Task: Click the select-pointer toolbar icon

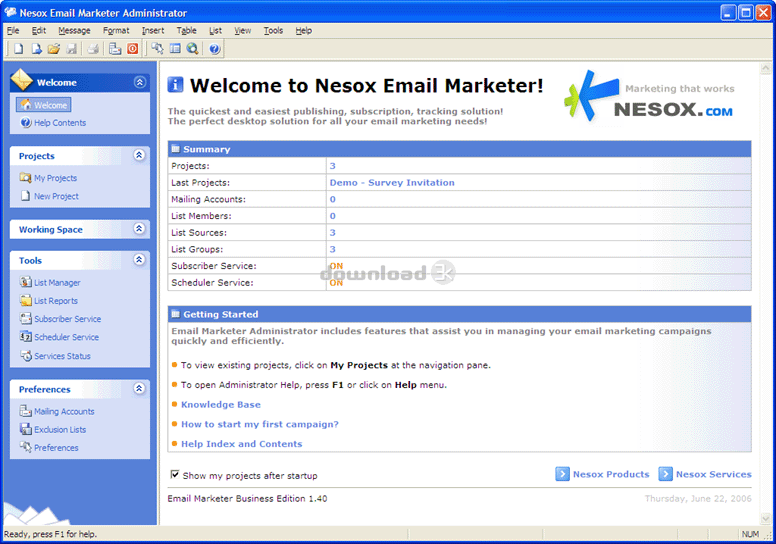Action: [157, 49]
